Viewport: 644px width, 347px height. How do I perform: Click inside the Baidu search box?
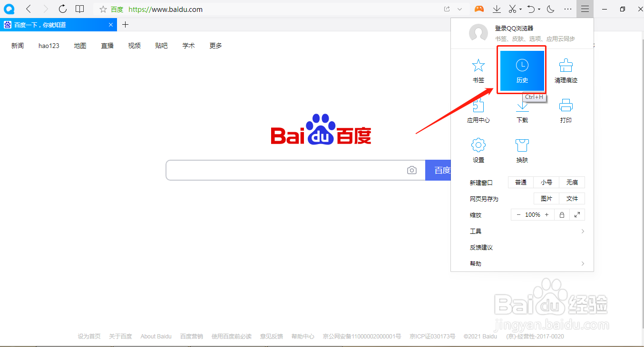click(285, 170)
